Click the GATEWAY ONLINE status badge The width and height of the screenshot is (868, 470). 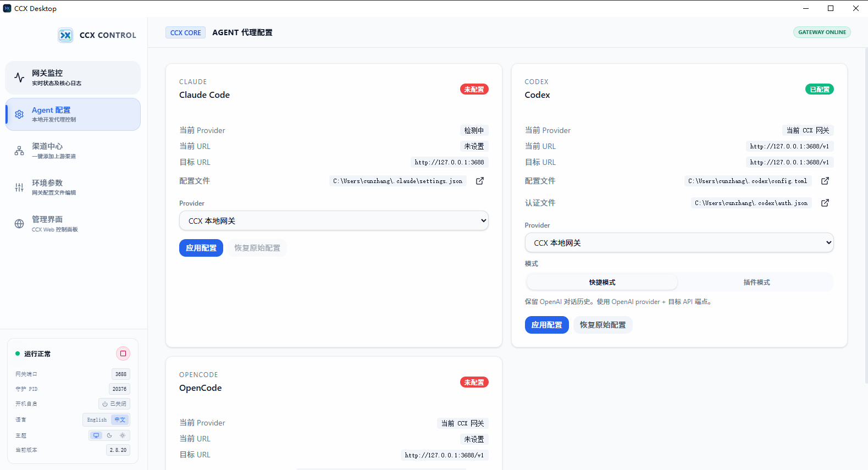[x=822, y=32]
